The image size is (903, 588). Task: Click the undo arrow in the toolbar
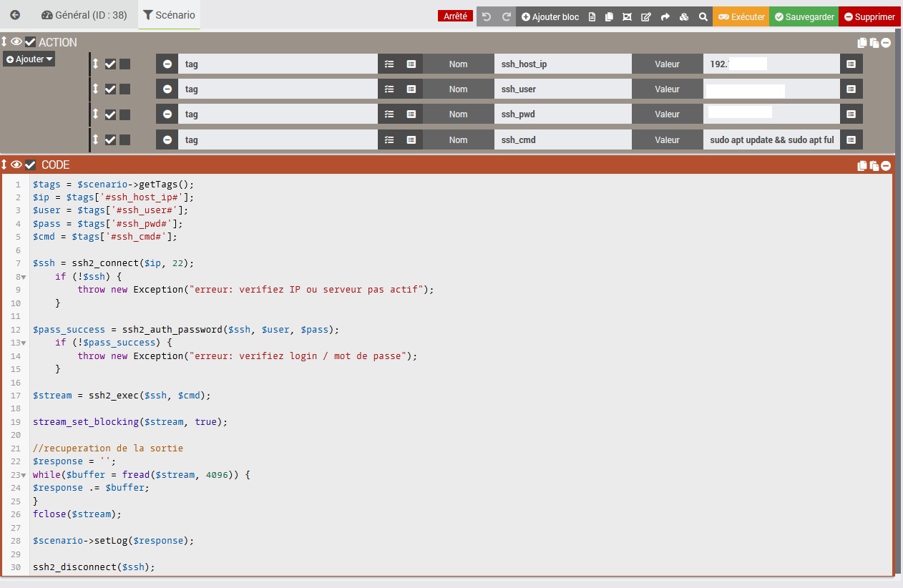pyautogui.click(x=487, y=16)
